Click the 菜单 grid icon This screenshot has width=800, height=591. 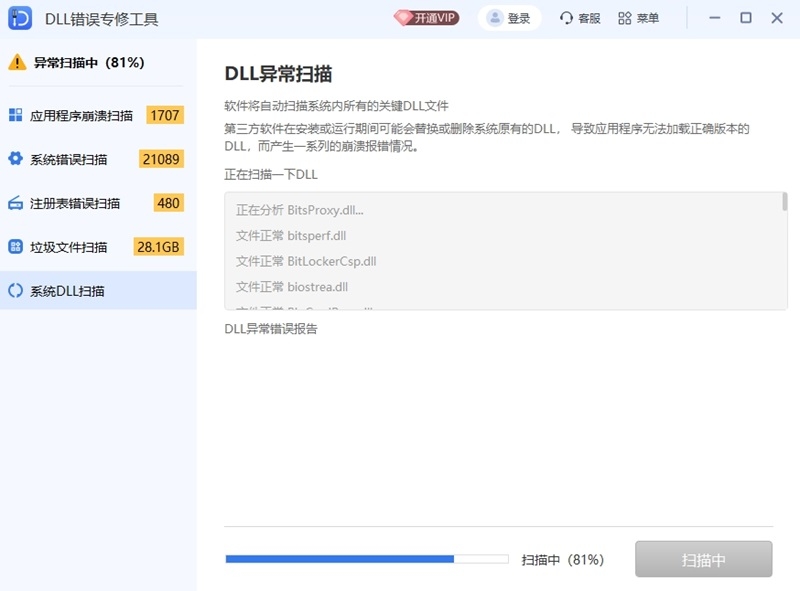pos(624,18)
